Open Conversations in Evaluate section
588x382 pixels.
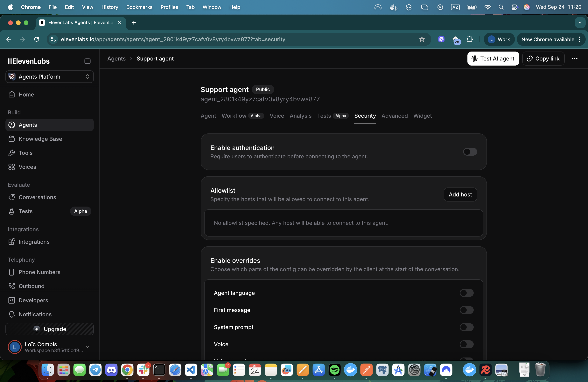pyautogui.click(x=37, y=197)
